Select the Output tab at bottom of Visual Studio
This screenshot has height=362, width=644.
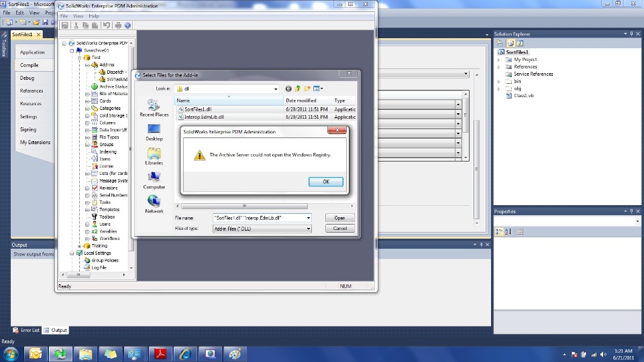(56, 330)
